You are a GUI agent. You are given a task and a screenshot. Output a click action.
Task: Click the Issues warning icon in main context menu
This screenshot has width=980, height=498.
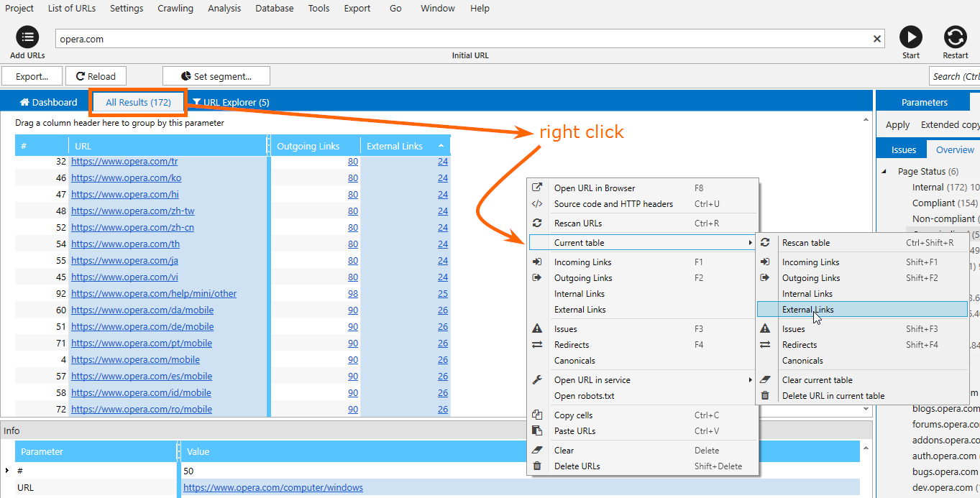536,328
